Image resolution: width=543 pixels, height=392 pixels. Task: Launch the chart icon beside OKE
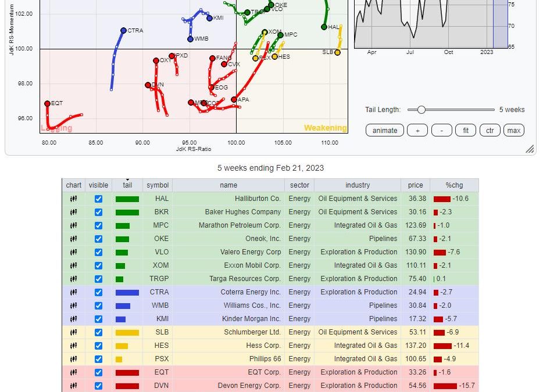73,239
